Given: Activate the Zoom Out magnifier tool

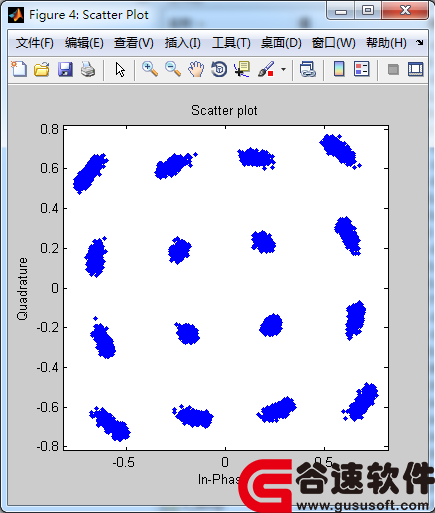Looking at the screenshot, I should [173, 69].
